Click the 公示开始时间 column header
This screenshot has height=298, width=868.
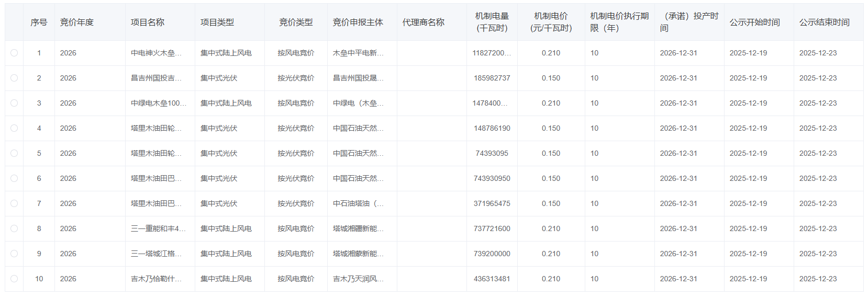[754, 22]
